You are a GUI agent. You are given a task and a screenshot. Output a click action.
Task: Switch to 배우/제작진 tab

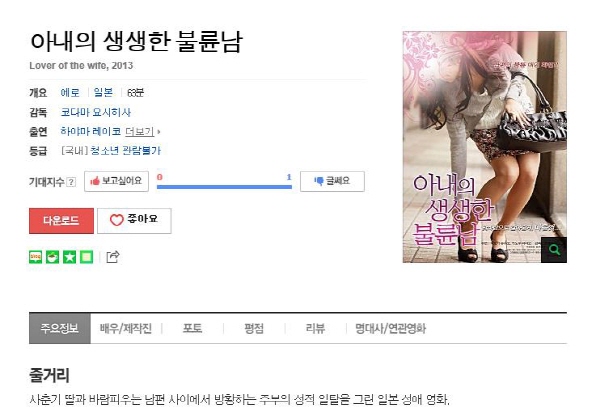point(126,328)
